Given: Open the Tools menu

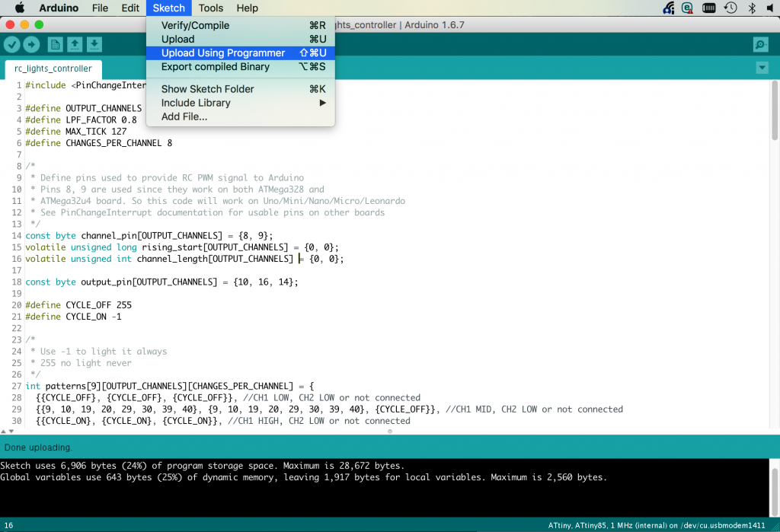Looking at the screenshot, I should tap(211, 8).
